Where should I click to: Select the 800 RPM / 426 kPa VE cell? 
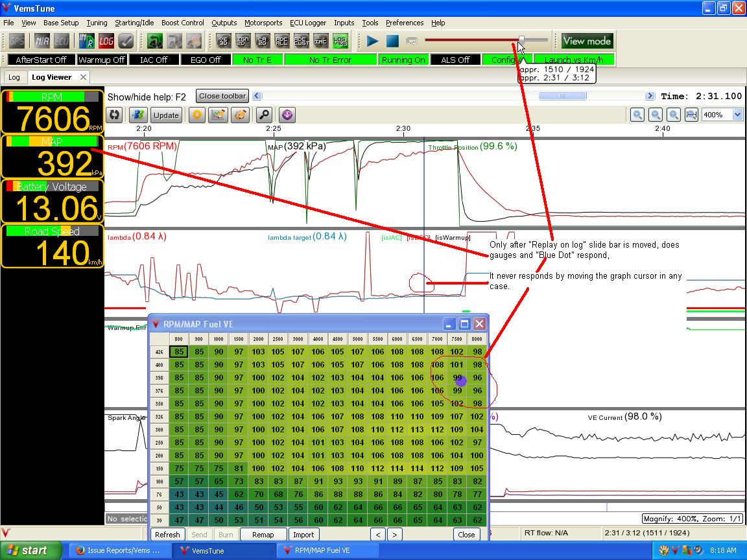179,352
